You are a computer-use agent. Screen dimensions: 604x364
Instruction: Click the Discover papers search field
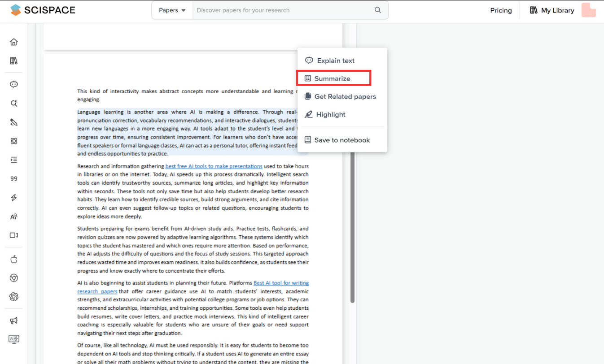pyautogui.click(x=283, y=10)
